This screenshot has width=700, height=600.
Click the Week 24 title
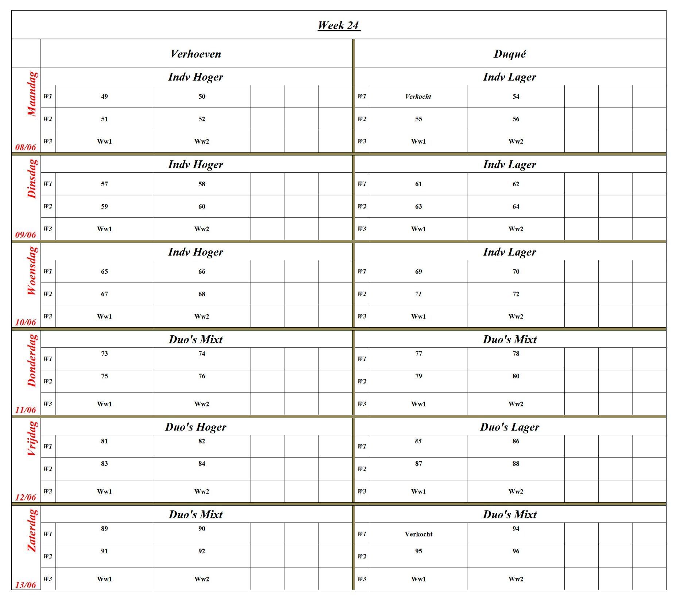(339, 26)
